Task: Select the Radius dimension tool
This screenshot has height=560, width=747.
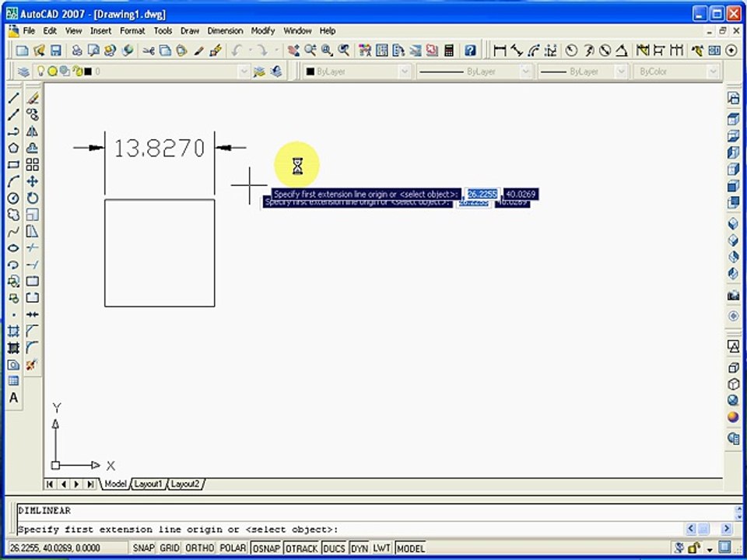Action: [x=571, y=51]
